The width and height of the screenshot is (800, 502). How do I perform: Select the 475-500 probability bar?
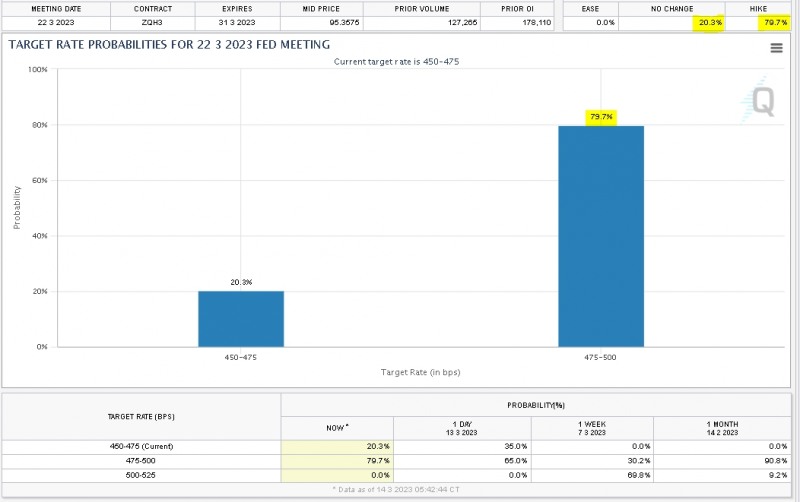pos(601,236)
